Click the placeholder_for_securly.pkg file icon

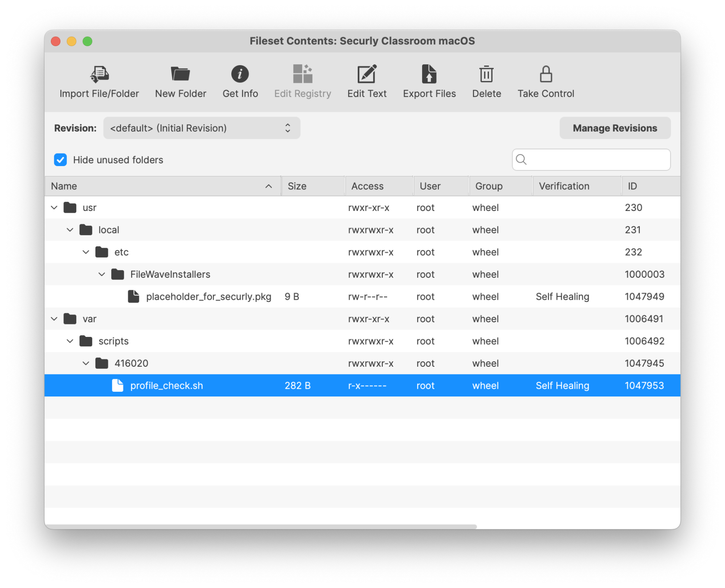[134, 296]
